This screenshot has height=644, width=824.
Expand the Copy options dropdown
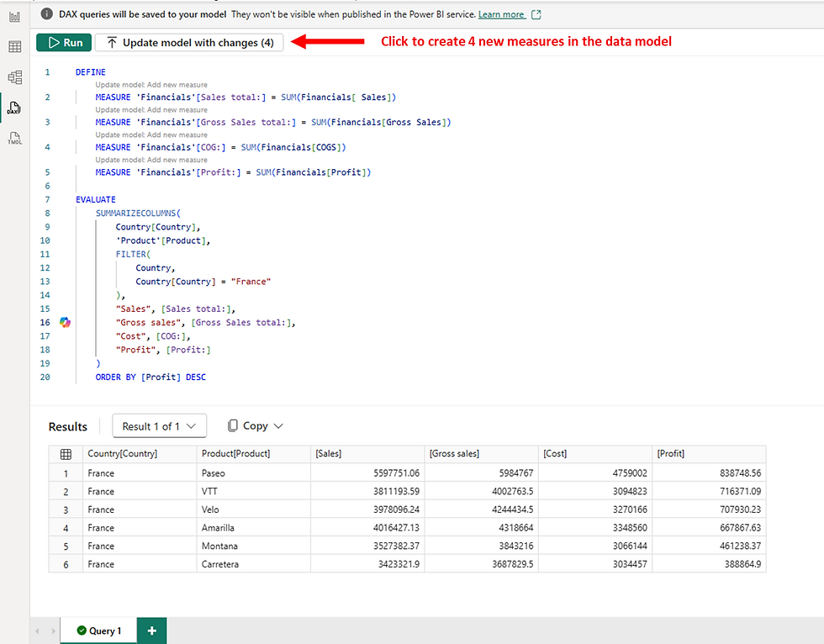pos(278,426)
